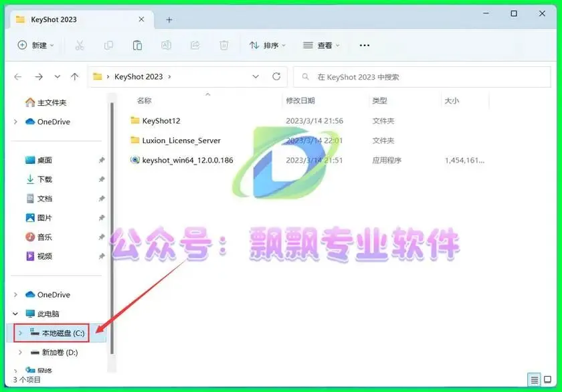Click the Luxion_License_Server folder icon

134,140
